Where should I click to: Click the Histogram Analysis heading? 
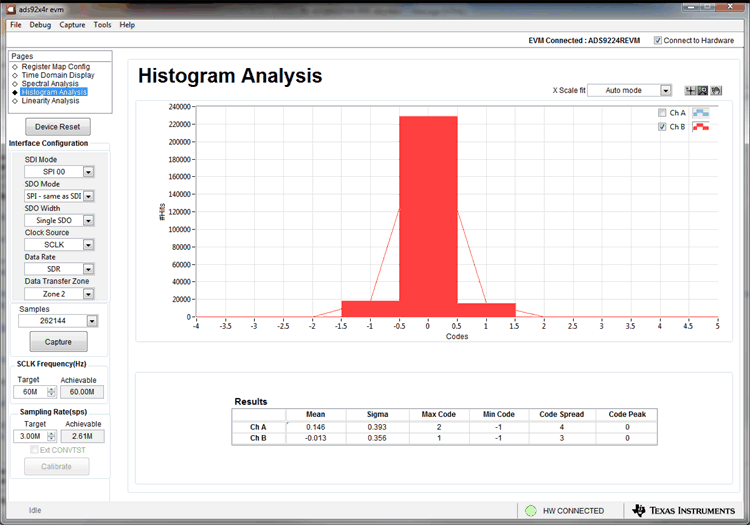(230, 76)
